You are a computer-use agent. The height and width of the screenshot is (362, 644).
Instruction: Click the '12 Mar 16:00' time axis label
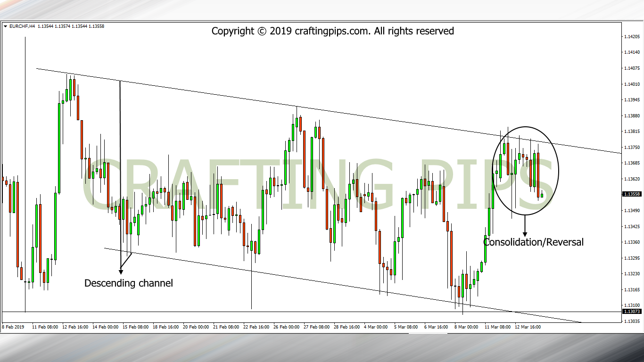(528, 327)
